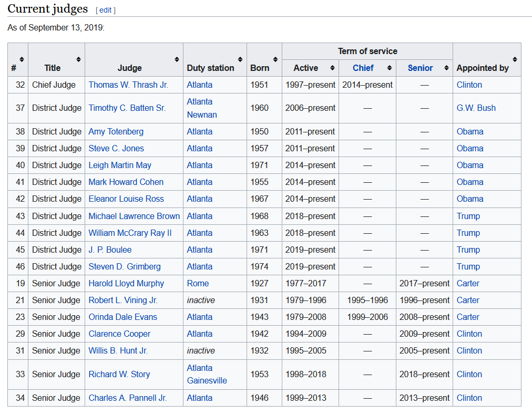The image size is (532, 415).
Task: Sort table by Senior term column arrows
Action: tap(446, 68)
